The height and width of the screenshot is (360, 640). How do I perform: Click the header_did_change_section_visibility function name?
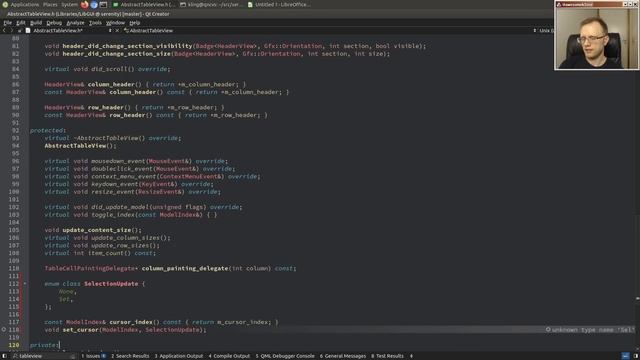(127, 46)
